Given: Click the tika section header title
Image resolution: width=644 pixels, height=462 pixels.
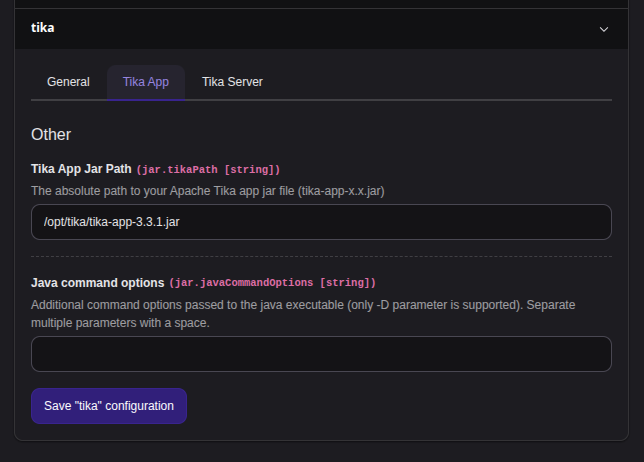Looking at the screenshot, I should click(x=43, y=28).
